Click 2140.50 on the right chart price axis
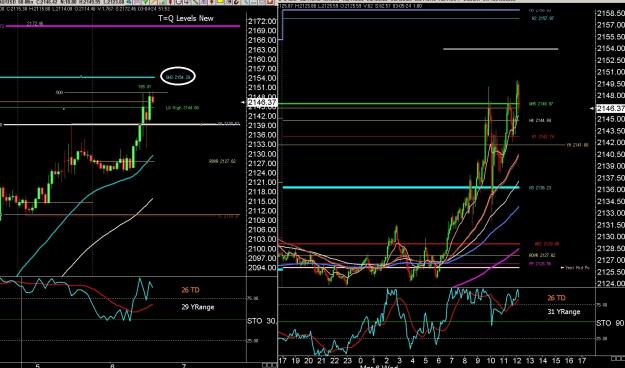This screenshot has height=368, width=625. click(x=611, y=155)
